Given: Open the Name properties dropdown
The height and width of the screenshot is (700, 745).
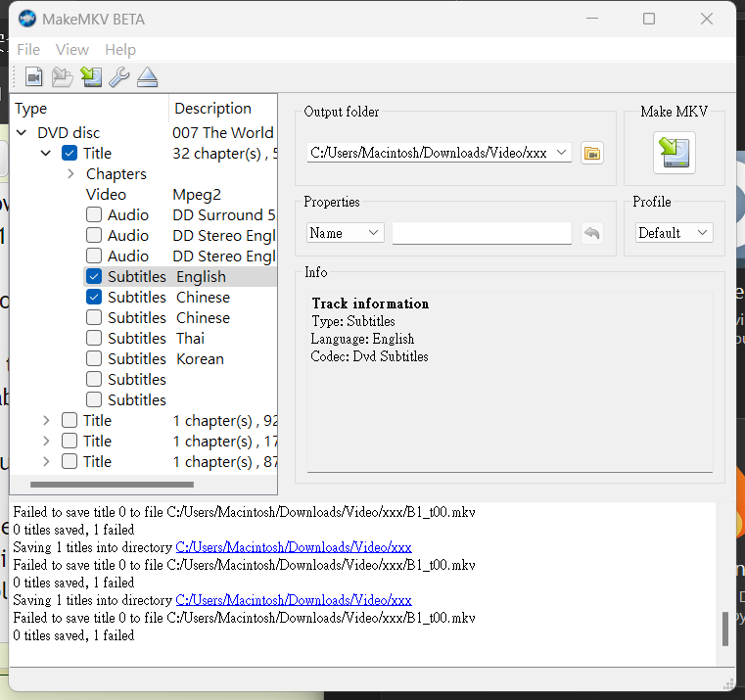Looking at the screenshot, I should pos(345,233).
